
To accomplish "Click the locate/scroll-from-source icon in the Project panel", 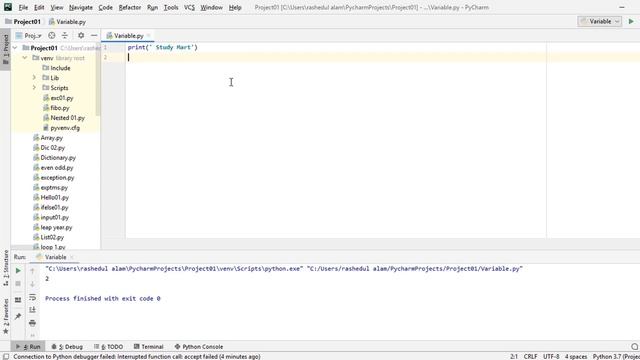I will click(x=51, y=36).
